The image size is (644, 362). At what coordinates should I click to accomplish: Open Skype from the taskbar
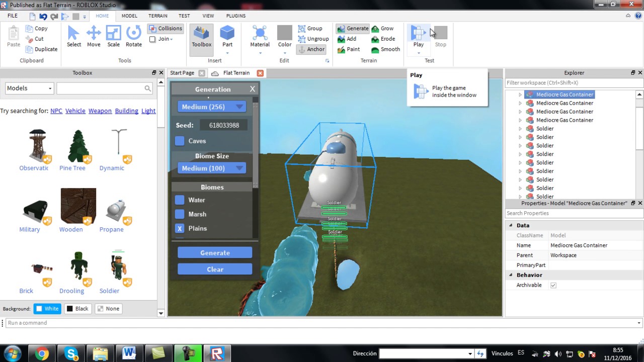click(x=71, y=353)
